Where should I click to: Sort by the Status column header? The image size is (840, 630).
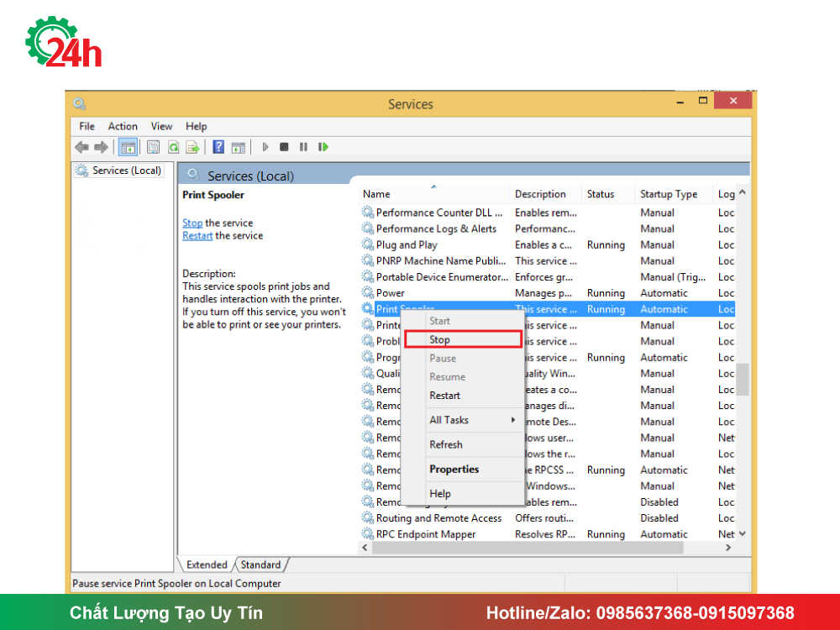tap(608, 194)
